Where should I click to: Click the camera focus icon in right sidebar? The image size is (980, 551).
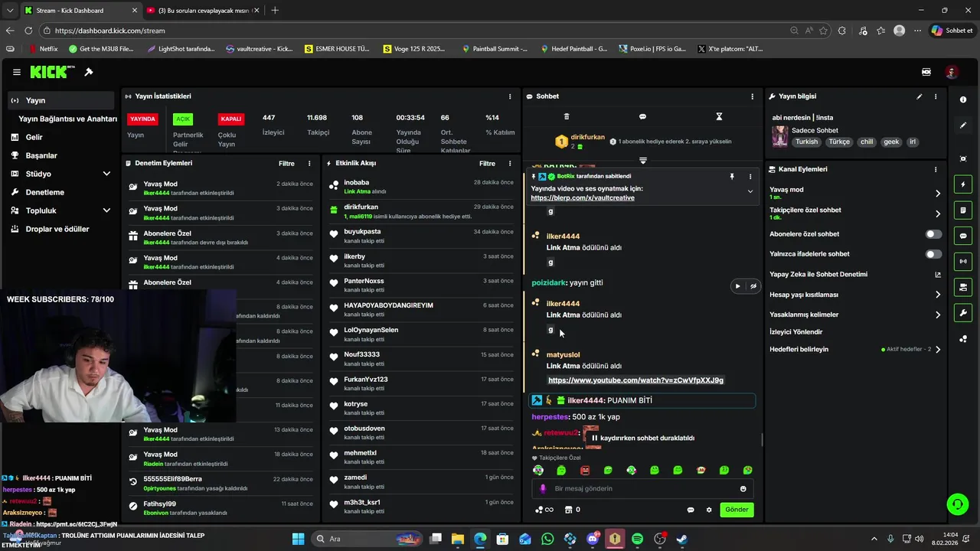tap(963, 158)
